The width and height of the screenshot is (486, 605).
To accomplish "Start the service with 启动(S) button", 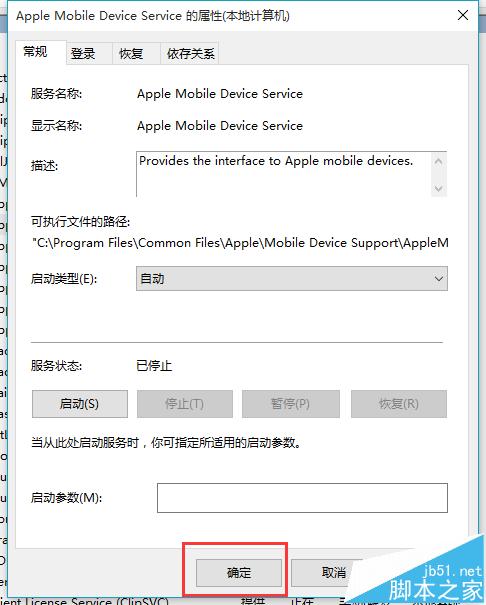I will (80, 404).
